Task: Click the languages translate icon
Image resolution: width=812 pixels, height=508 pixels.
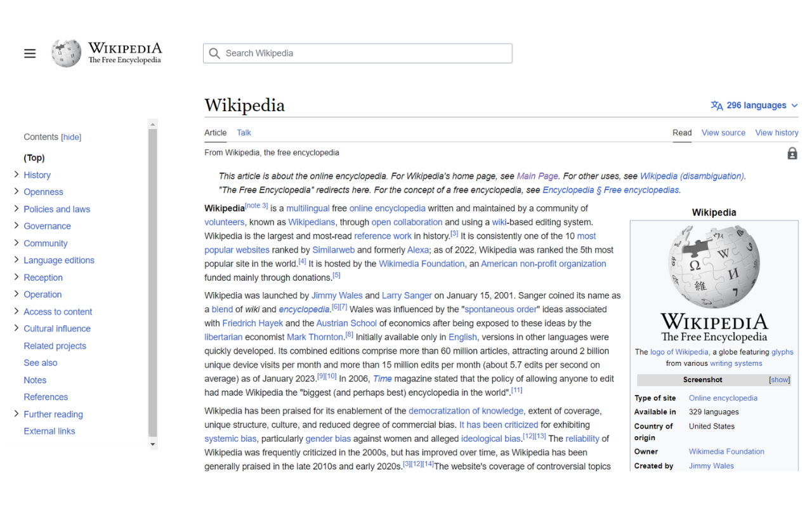Action: pyautogui.click(x=717, y=105)
